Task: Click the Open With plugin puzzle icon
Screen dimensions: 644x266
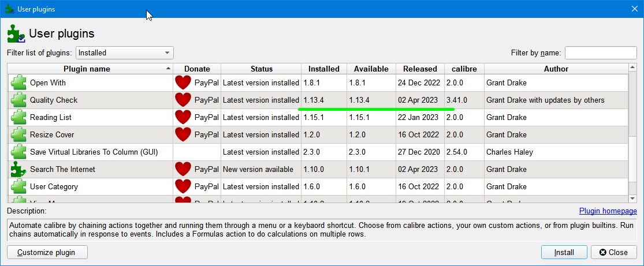Action: tap(18, 83)
